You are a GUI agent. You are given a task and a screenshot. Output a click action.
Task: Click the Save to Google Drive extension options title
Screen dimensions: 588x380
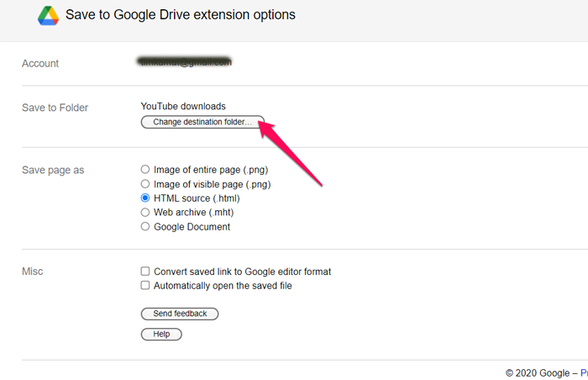pos(181,15)
